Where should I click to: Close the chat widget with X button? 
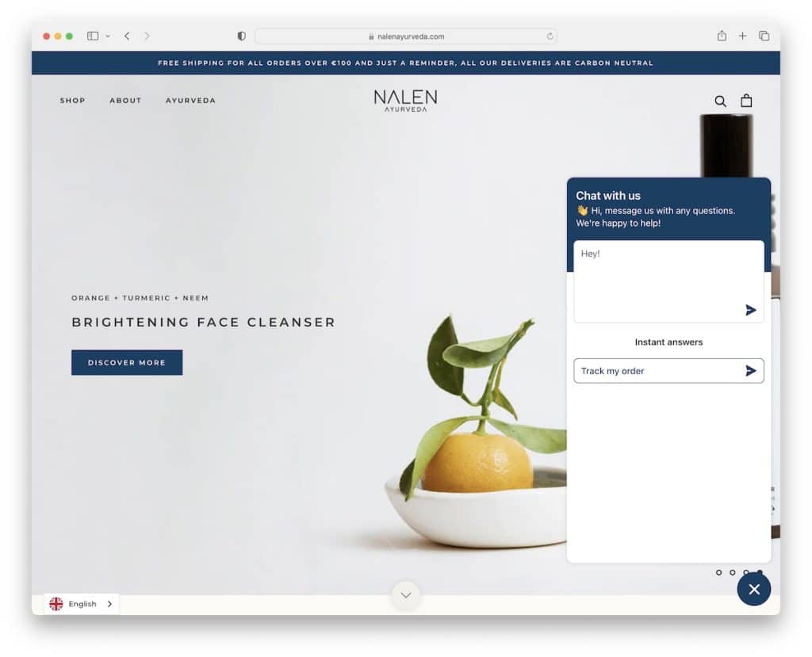pyautogui.click(x=754, y=589)
